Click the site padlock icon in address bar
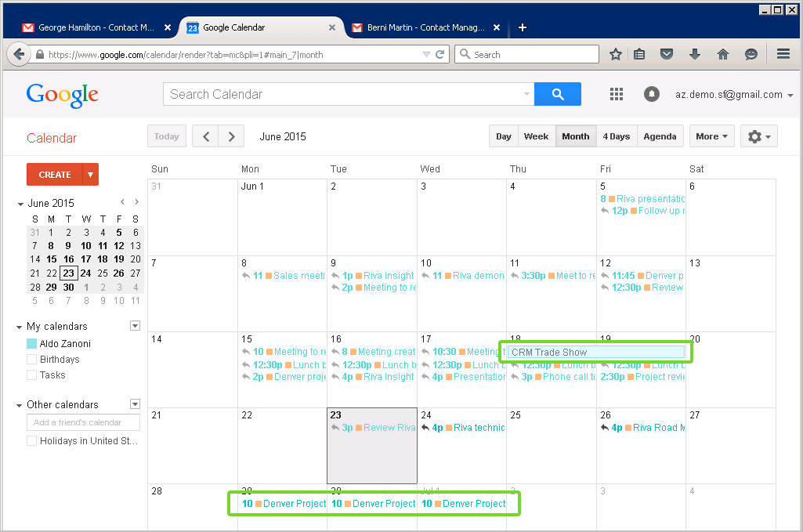This screenshot has width=803, height=532. click(40, 54)
